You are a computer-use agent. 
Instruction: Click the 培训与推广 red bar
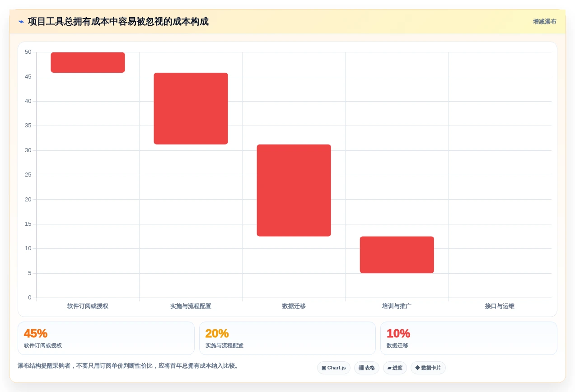(x=397, y=255)
